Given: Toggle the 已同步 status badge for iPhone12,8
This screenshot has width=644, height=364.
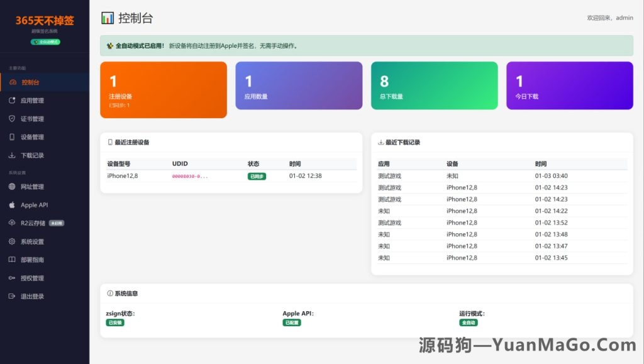Looking at the screenshot, I should (x=255, y=176).
